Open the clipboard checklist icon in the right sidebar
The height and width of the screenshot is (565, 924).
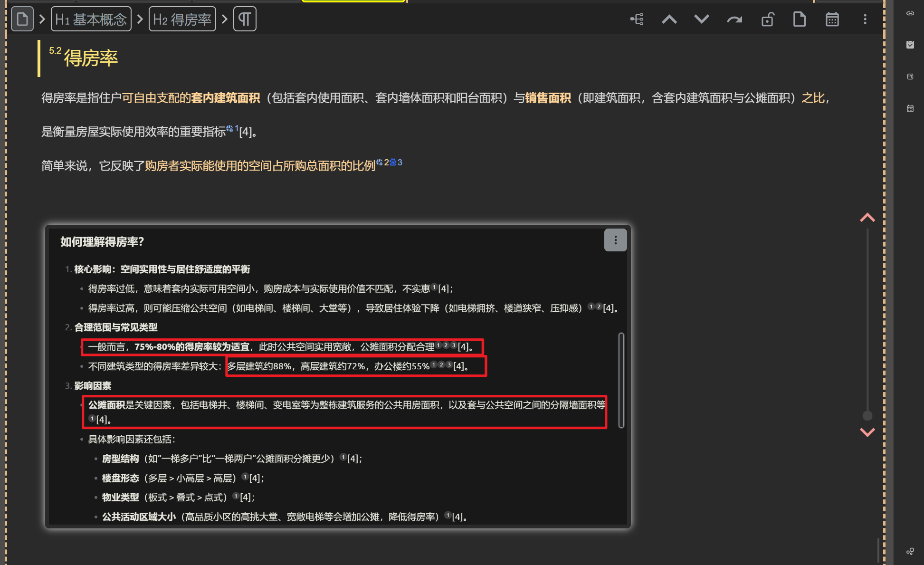pyautogui.click(x=910, y=45)
